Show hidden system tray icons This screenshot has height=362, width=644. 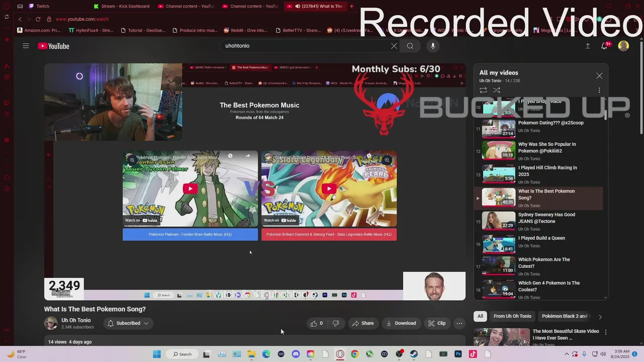(567, 354)
